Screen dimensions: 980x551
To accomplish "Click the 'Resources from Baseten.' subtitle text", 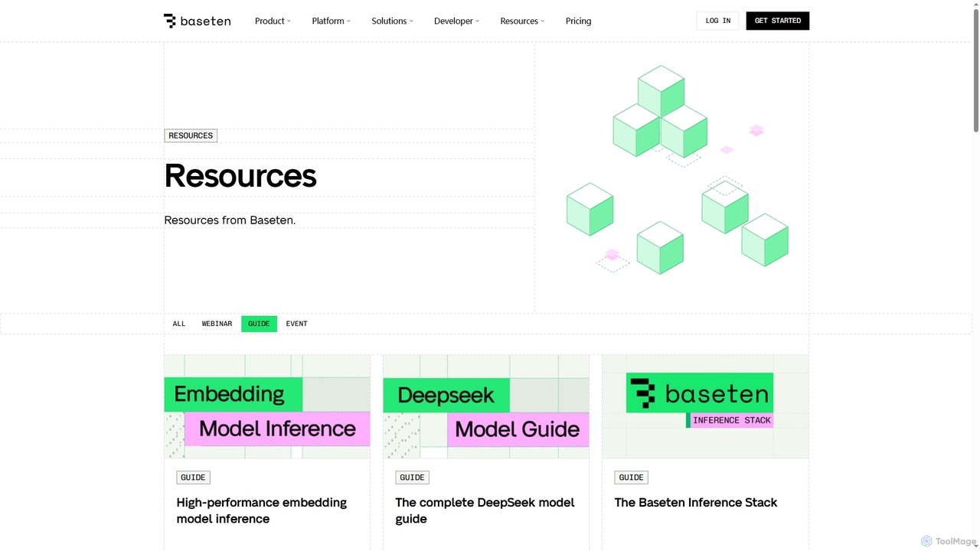I will pyautogui.click(x=230, y=220).
